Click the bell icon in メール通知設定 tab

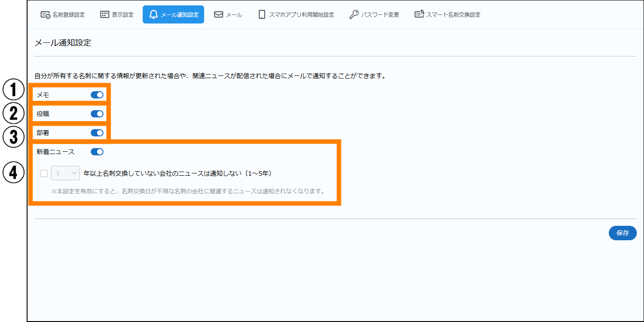154,14
